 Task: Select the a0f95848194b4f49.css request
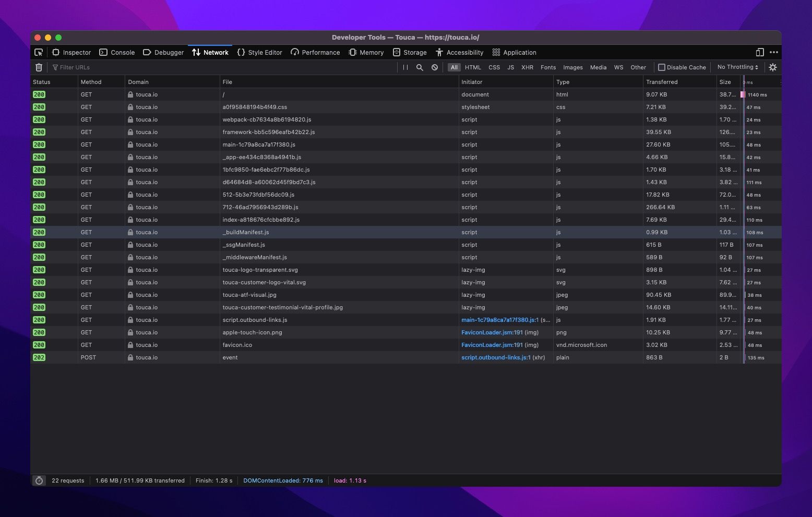(x=406, y=107)
